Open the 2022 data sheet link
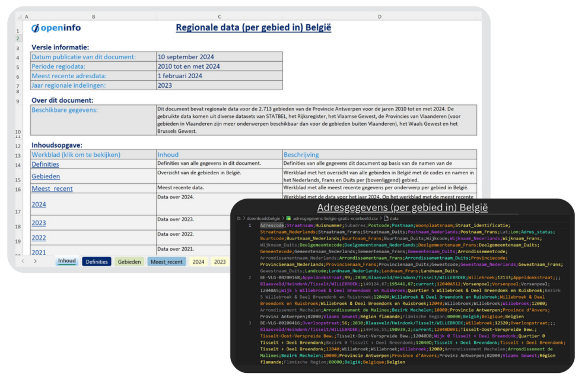Viewport: 588px width, 383px height. point(39,238)
